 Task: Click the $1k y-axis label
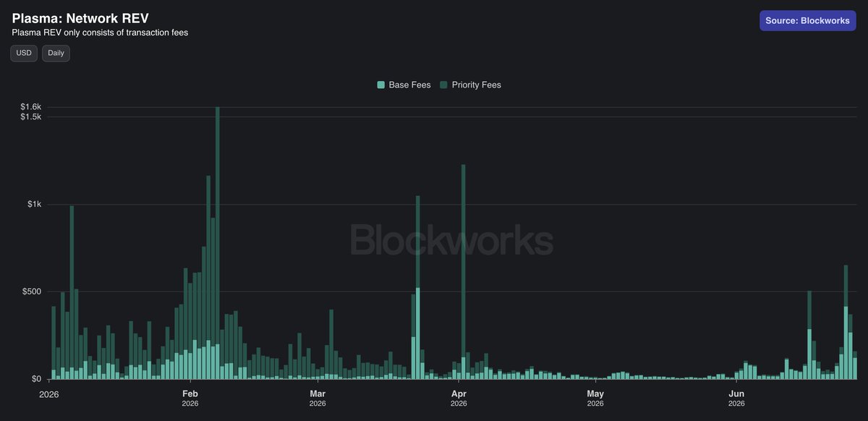pos(35,205)
